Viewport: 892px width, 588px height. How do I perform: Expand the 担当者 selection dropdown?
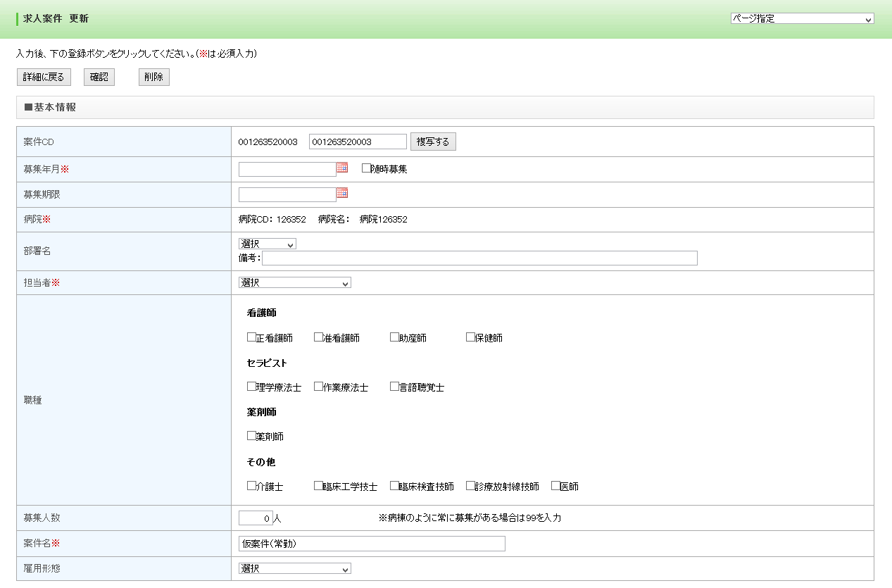[295, 282]
